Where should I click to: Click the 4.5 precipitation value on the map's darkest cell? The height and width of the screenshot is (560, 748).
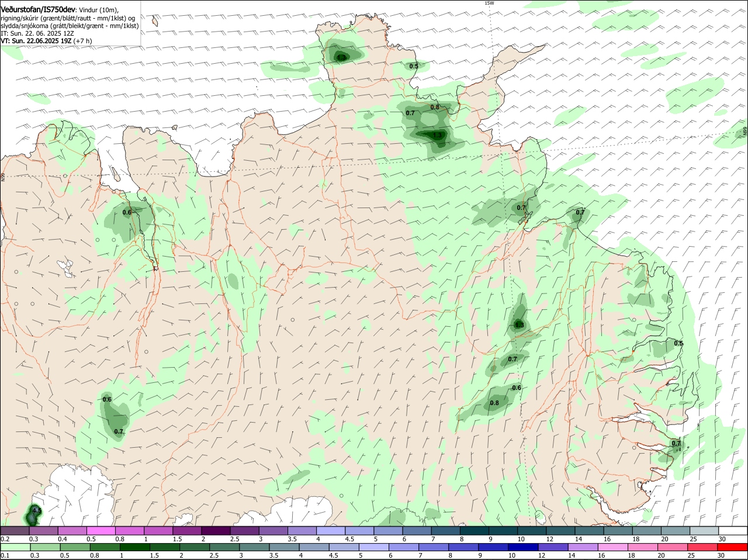pyautogui.click(x=36, y=510)
